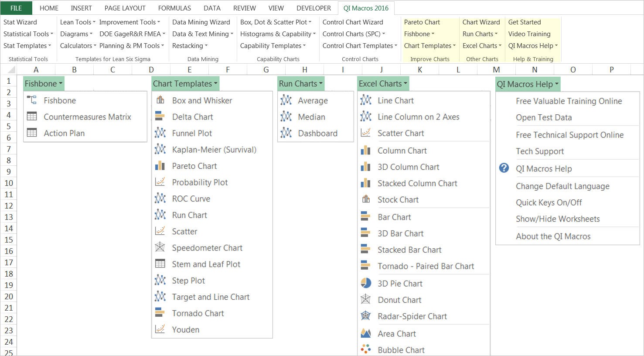Open the Control Charts (SPC) dropdown
Image resolution: width=644 pixels, height=356 pixels.
coord(354,34)
